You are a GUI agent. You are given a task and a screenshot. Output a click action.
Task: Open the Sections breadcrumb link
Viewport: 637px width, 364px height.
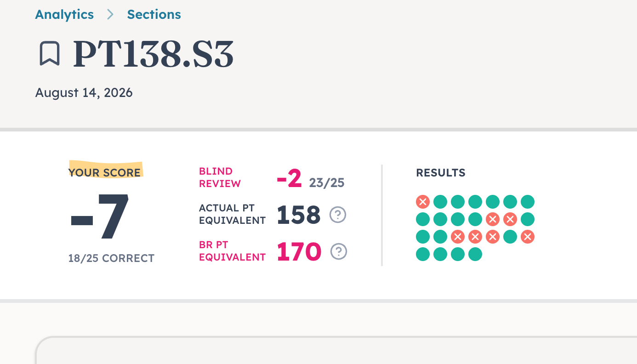tap(154, 15)
